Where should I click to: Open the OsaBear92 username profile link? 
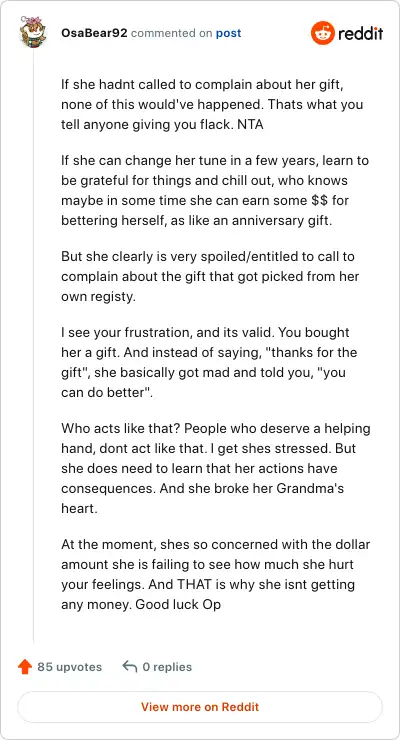coord(94,33)
